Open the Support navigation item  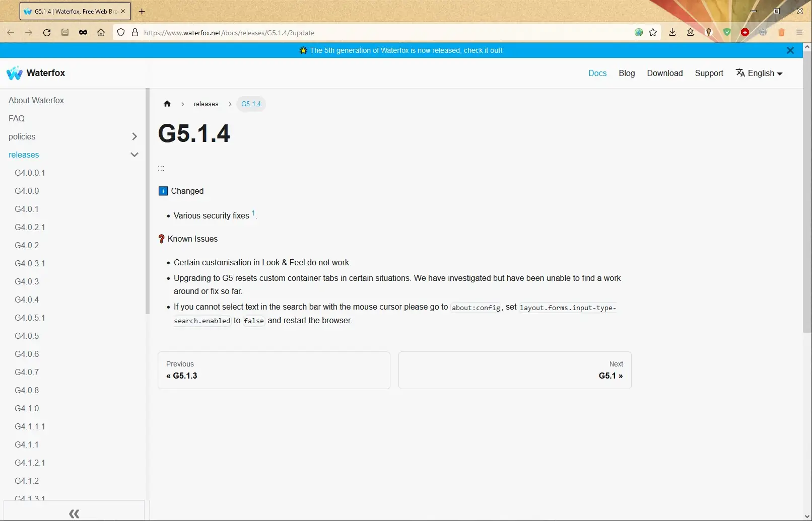(709, 73)
